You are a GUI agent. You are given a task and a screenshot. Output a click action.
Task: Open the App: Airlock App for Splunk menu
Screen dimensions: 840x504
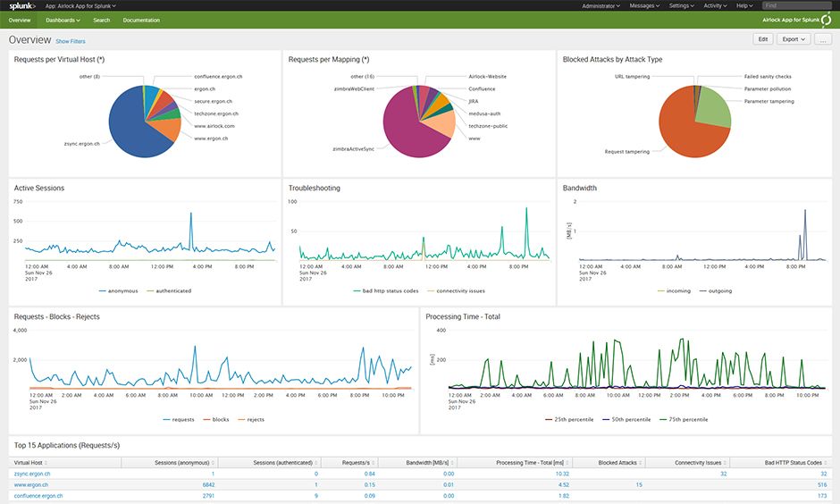[x=80, y=6]
